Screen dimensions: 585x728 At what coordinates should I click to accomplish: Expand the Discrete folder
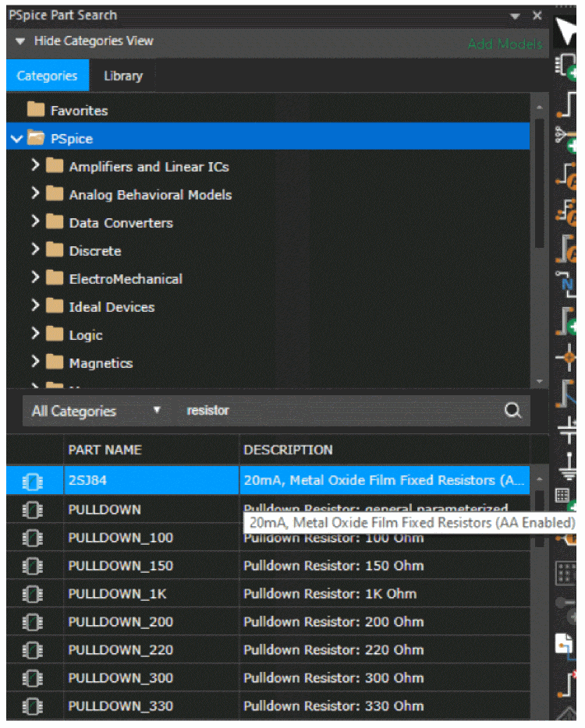tap(35, 249)
